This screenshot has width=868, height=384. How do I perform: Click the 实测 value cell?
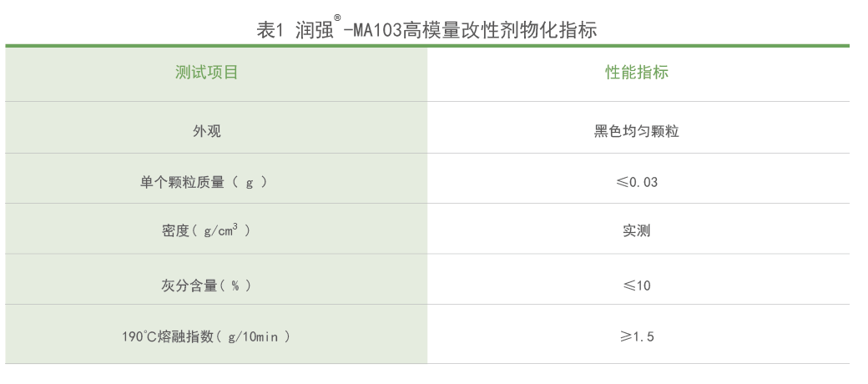pos(637,230)
